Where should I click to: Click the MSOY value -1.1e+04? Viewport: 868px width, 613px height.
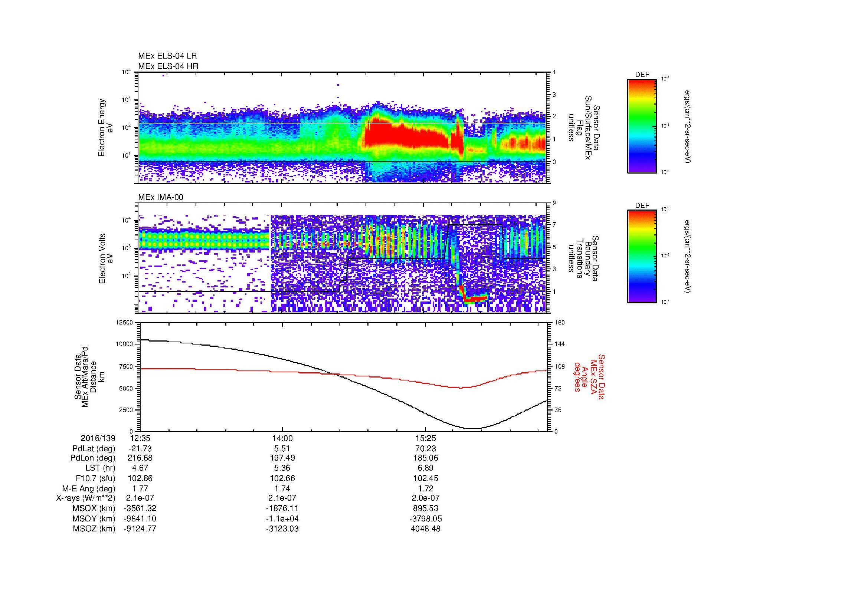(282, 518)
